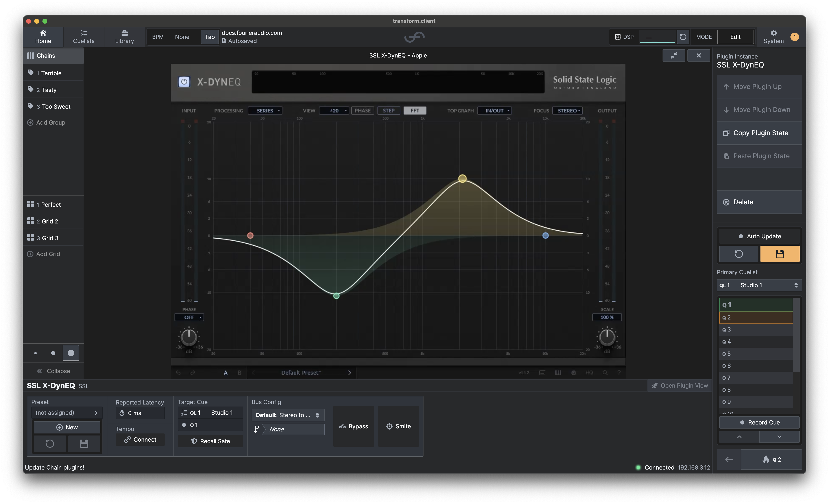The image size is (829, 504).
Task: Click the orange notification badge
Action: tap(795, 37)
